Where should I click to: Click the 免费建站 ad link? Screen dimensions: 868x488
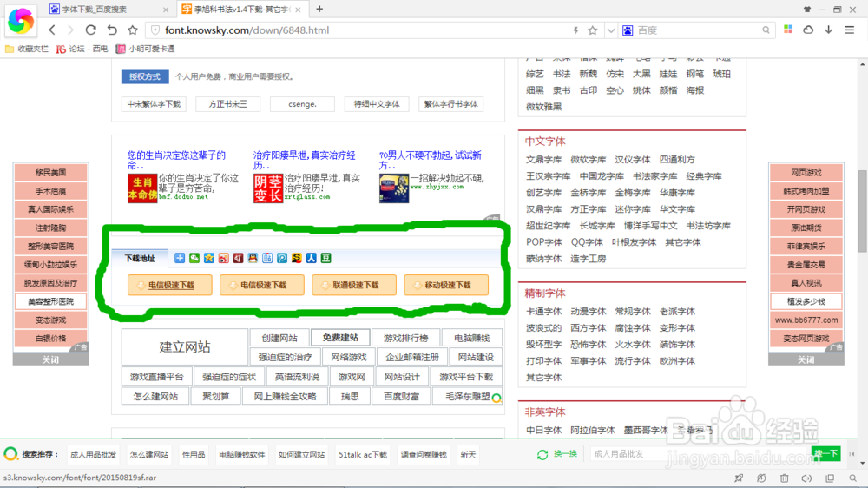point(340,337)
